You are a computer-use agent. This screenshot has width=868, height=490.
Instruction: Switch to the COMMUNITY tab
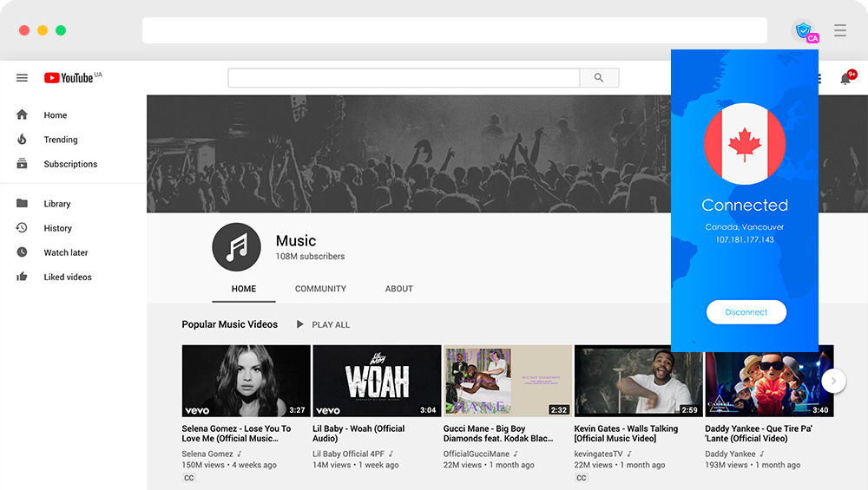coord(320,289)
